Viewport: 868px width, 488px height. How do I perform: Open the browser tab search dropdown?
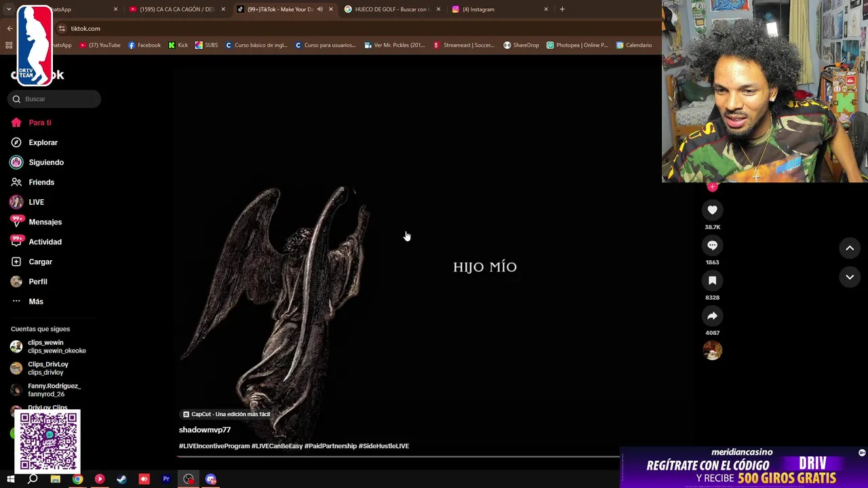[8, 9]
